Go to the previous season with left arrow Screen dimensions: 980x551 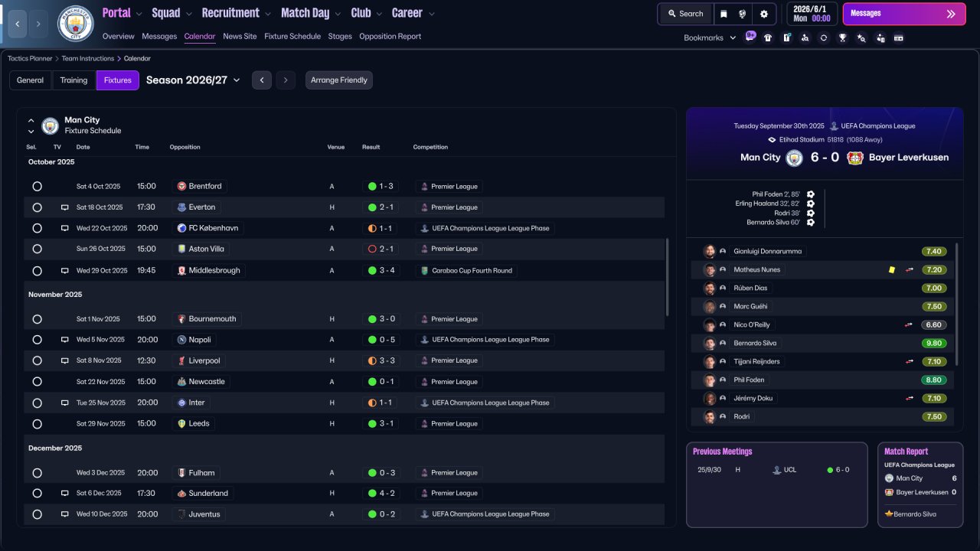coord(262,80)
